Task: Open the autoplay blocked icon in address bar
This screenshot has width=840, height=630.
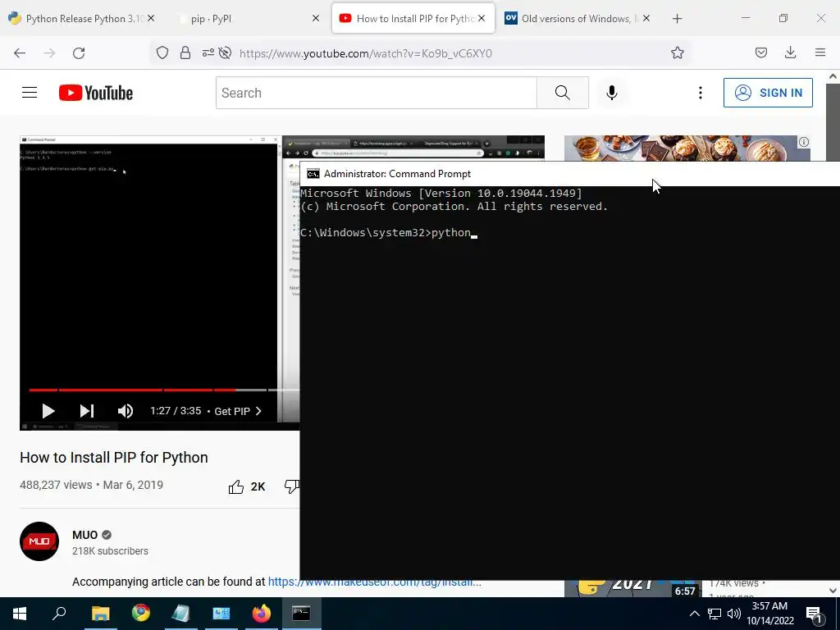Action: 226,52
